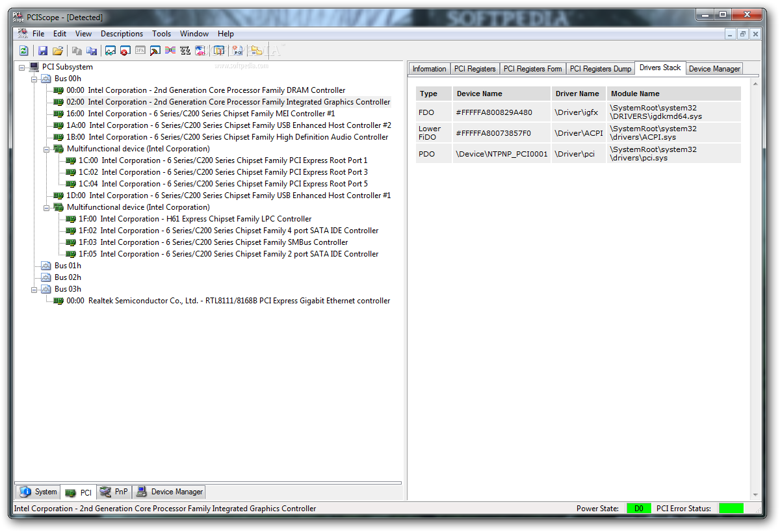
Task: Select the 1C:04 PCI Express Root Port 5
Action: tap(223, 184)
